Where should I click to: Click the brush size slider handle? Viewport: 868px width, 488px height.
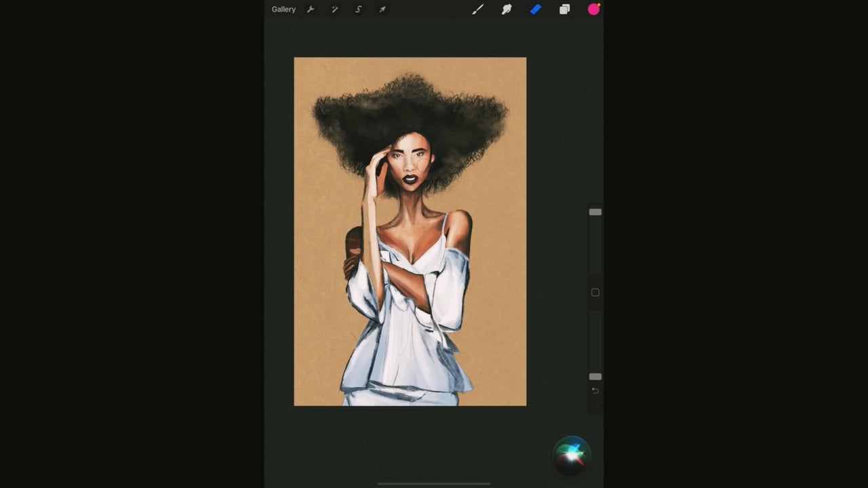pyautogui.click(x=595, y=212)
